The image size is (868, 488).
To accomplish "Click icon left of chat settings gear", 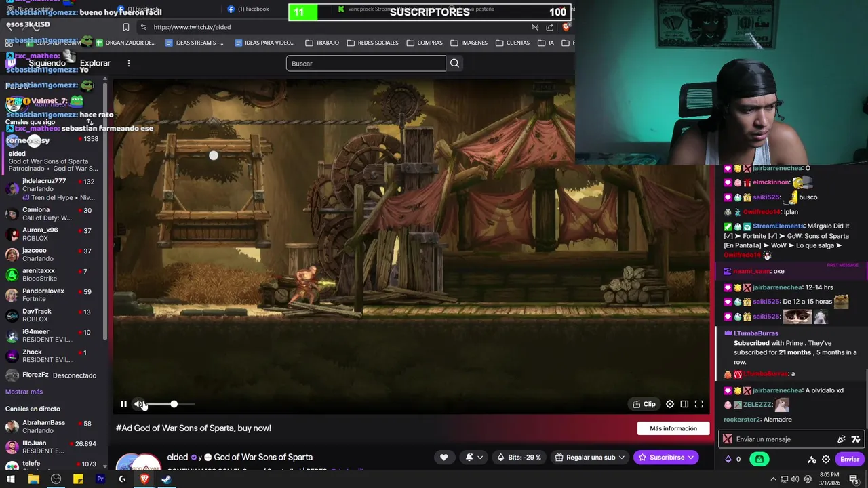I will (x=812, y=459).
